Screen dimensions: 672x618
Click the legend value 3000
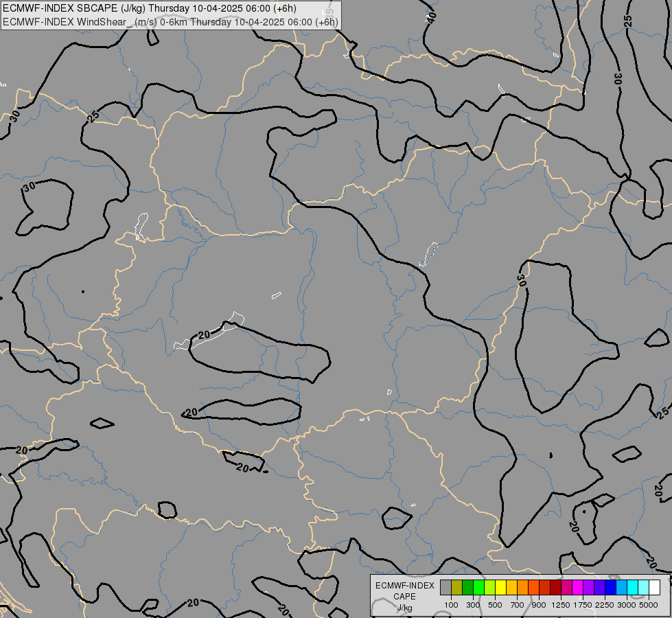(x=627, y=605)
